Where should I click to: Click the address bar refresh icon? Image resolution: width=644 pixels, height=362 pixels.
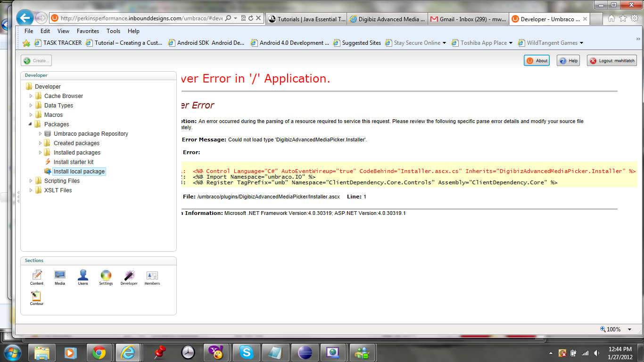click(251, 18)
